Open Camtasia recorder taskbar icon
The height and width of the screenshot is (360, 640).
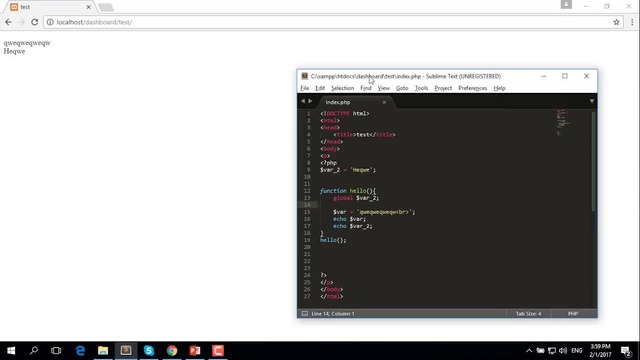coord(218,351)
